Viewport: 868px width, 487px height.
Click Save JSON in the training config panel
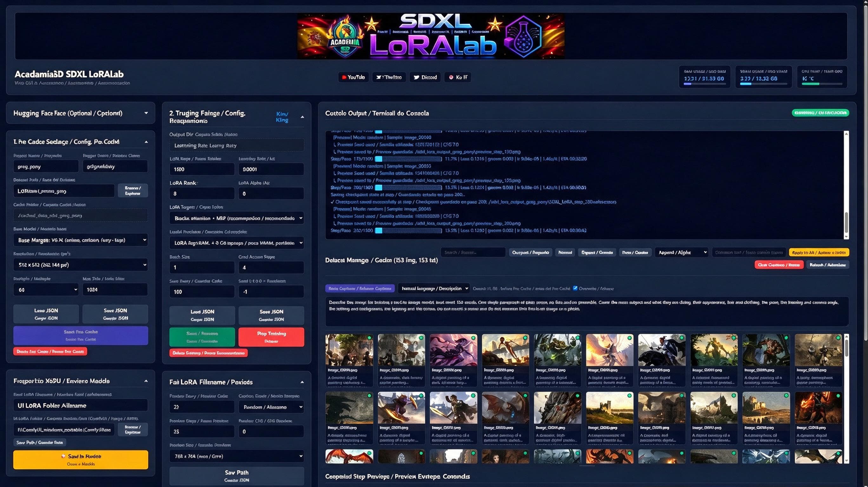(271, 315)
